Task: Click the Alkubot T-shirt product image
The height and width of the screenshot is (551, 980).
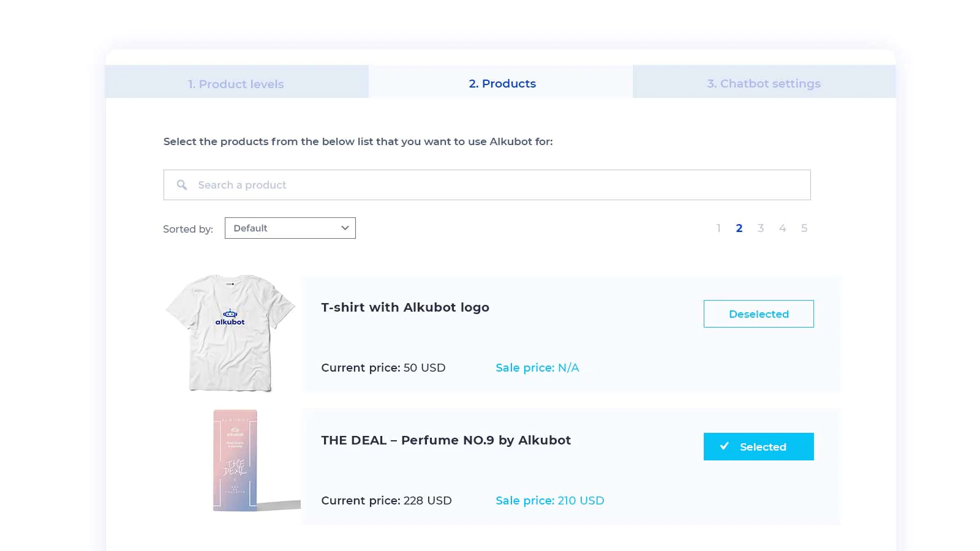Action: tap(230, 332)
